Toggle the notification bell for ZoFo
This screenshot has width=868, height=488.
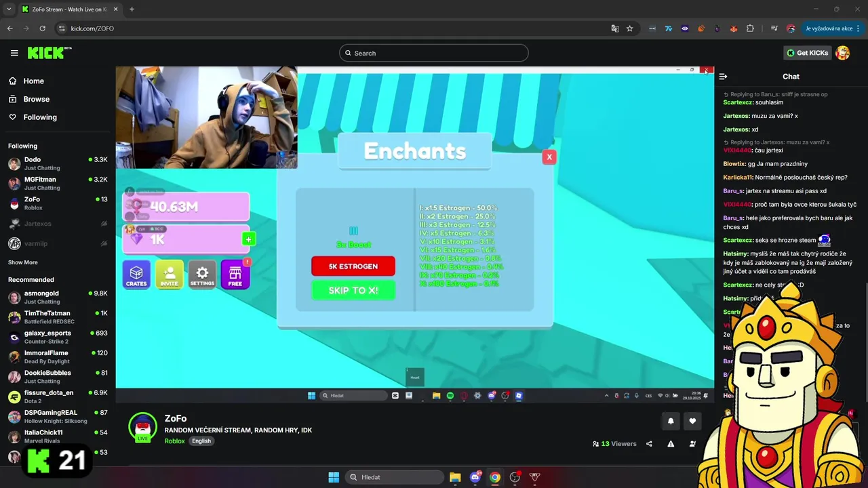tap(671, 421)
